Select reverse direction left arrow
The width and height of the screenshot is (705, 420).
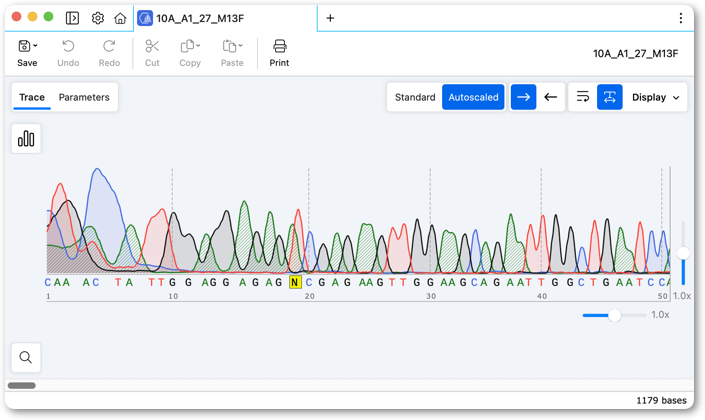point(550,97)
